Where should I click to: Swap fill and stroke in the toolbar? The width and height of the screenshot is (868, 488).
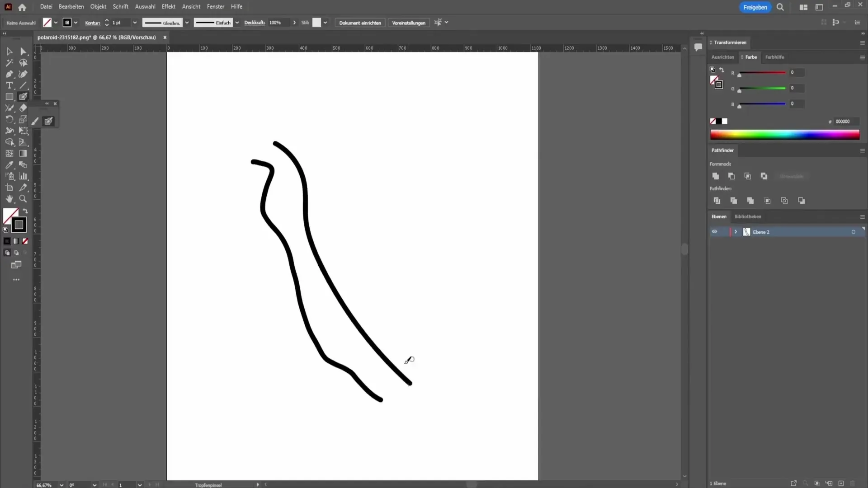25,211
